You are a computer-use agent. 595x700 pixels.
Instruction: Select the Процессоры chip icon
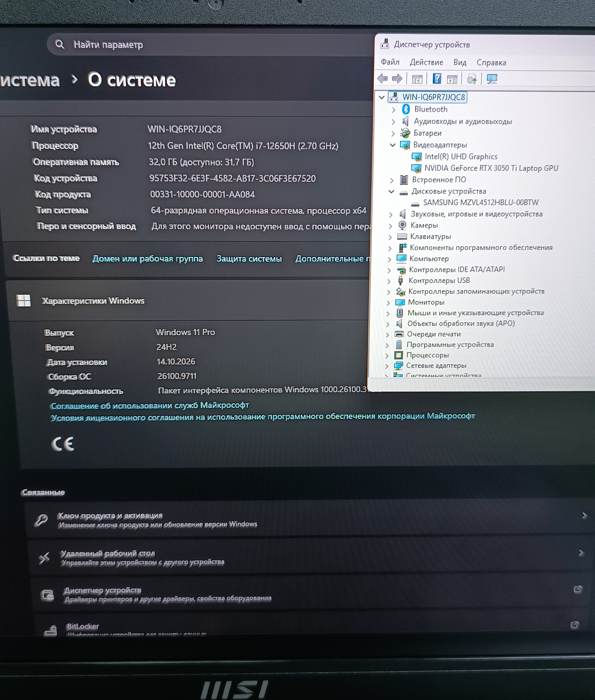click(399, 355)
